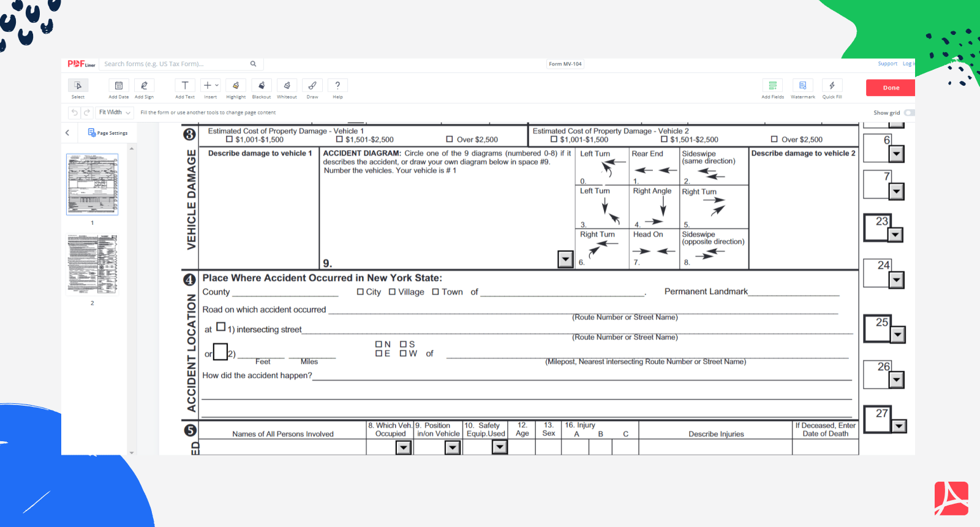980x527 pixels.
Task: Toggle the Show grid switch
Action: (x=909, y=113)
